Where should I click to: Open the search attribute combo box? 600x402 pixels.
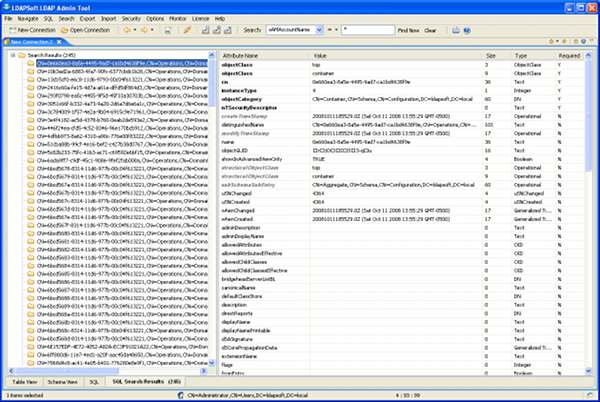click(295, 30)
